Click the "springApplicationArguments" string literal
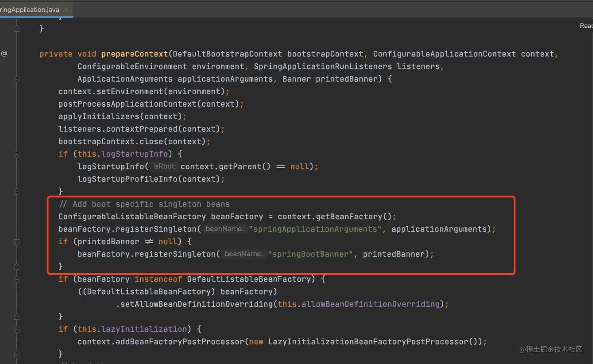The height and width of the screenshot is (364, 593). coord(315,229)
